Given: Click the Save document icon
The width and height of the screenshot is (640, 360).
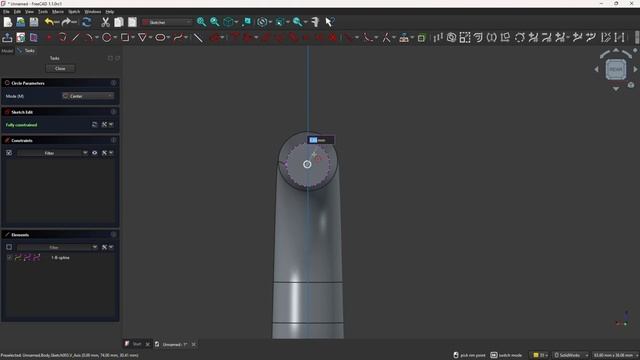Looking at the screenshot, I should point(33,22).
